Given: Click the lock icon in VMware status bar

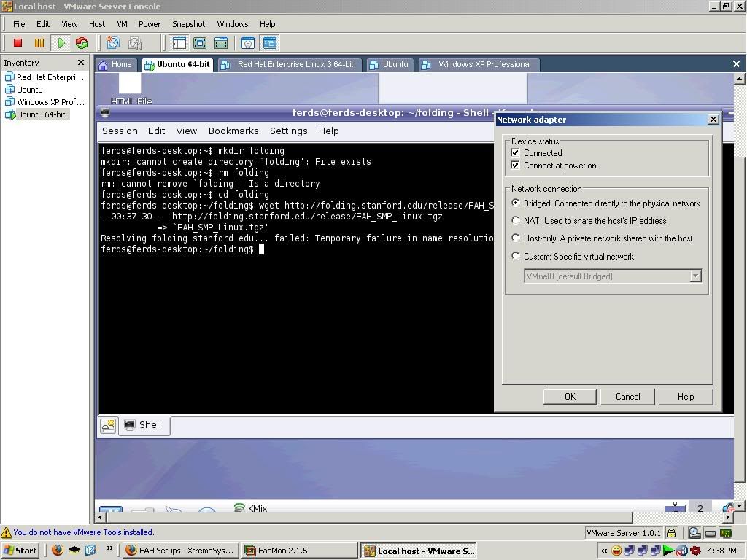Looking at the screenshot, I should click(x=671, y=533).
